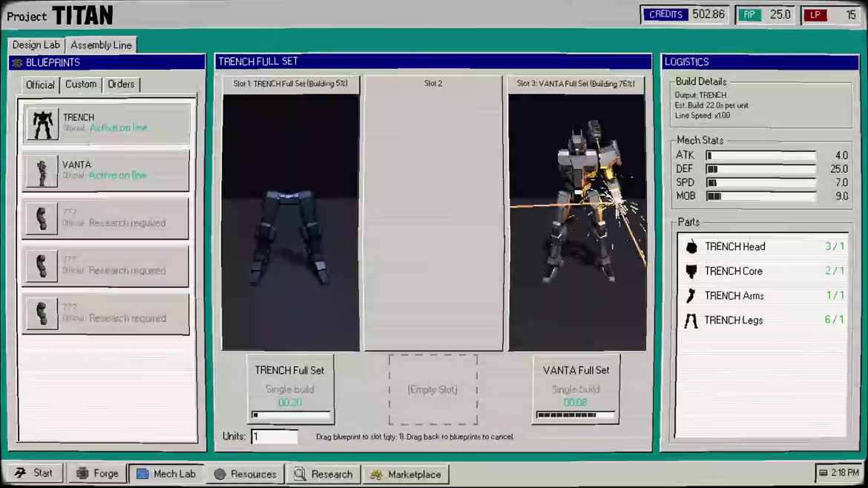
Task: Click the TRENCH 'Active on line' status
Action: (119, 128)
